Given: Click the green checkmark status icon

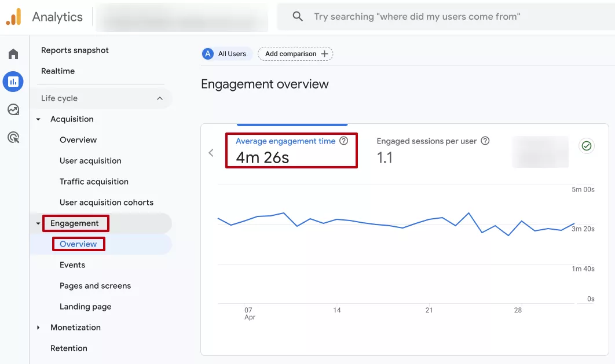Looking at the screenshot, I should [587, 146].
